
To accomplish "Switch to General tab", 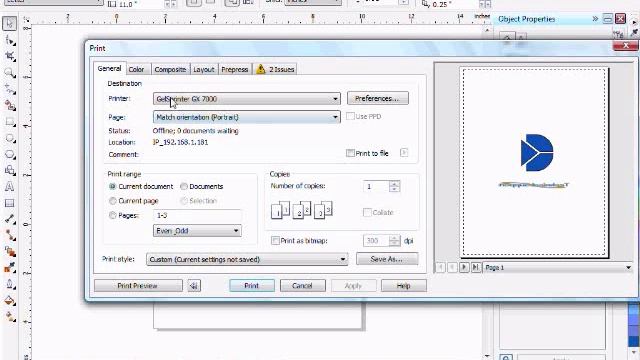I will pyautogui.click(x=109, y=69).
